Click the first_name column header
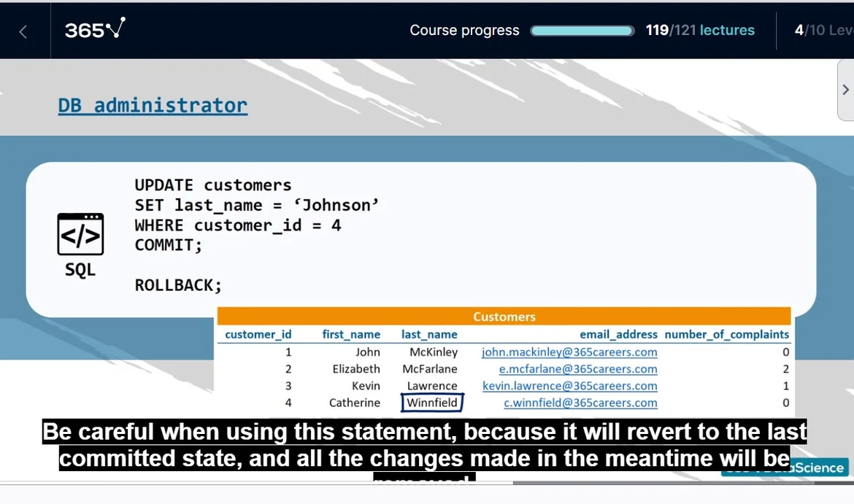 click(x=351, y=335)
